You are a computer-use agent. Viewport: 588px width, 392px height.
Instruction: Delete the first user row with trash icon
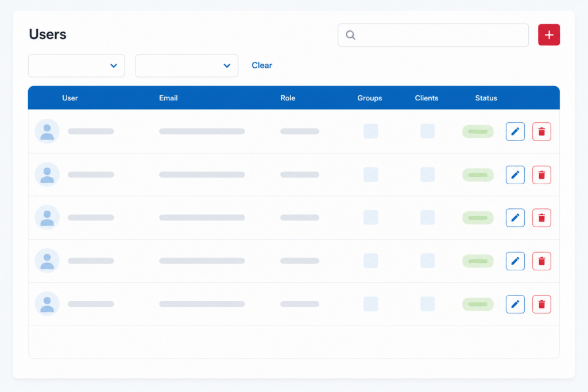pyautogui.click(x=541, y=131)
